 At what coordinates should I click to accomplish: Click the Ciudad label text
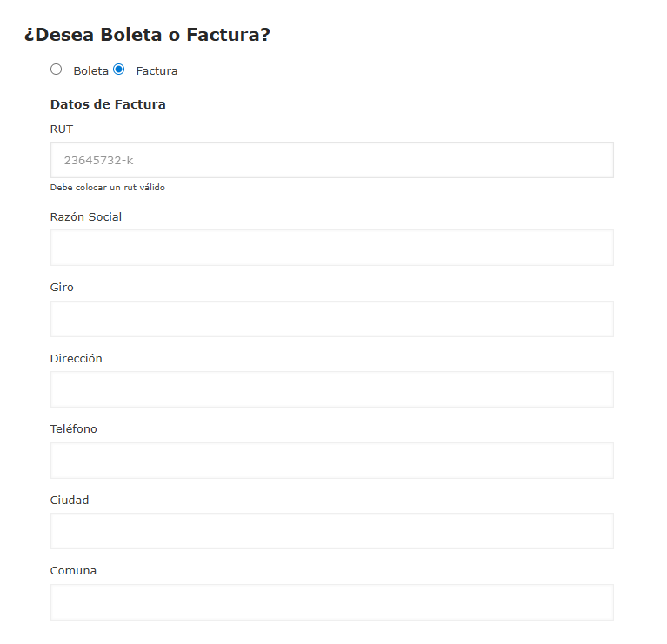(70, 500)
